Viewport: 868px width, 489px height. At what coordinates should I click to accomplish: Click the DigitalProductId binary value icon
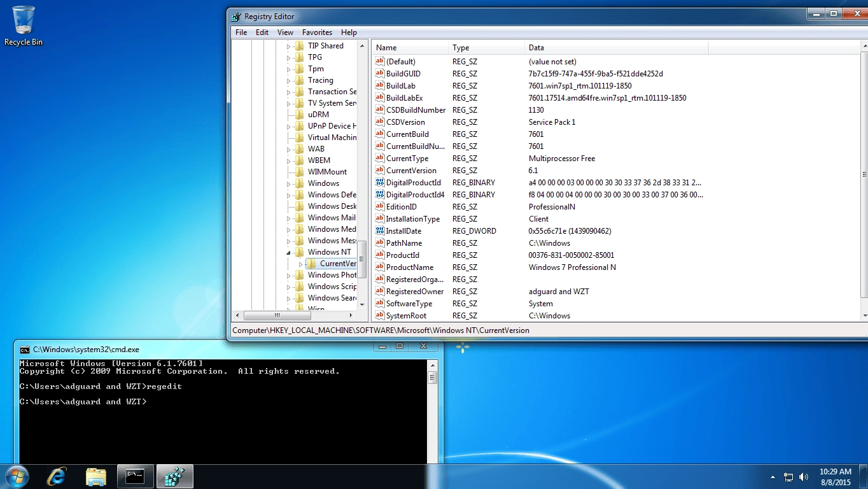tap(380, 182)
